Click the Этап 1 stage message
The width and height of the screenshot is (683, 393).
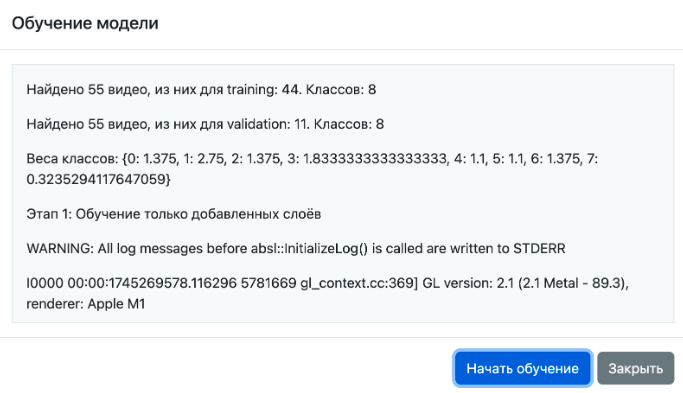(x=174, y=214)
